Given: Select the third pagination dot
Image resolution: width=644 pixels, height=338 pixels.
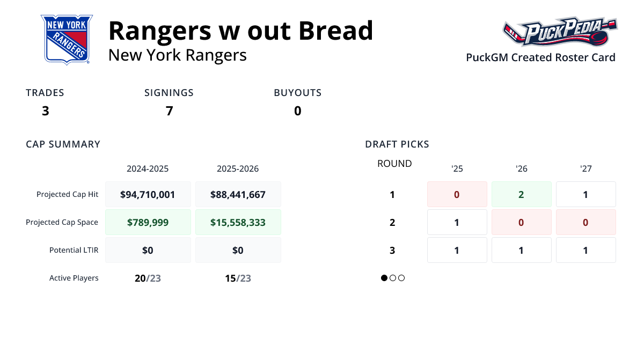Looking at the screenshot, I should click(401, 278).
